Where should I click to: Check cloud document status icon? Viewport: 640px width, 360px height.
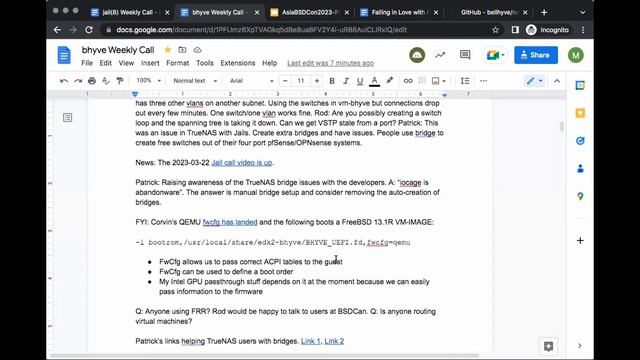(x=197, y=50)
